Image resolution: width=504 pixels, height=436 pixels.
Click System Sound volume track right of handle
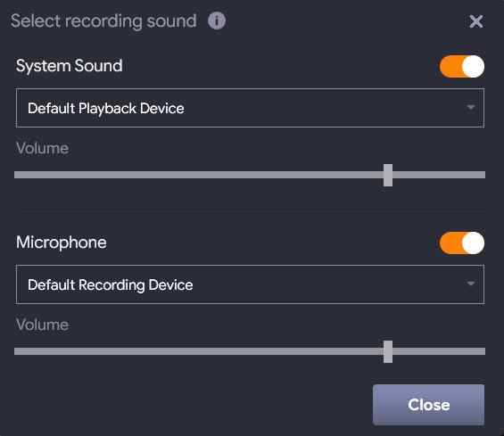point(439,175)
